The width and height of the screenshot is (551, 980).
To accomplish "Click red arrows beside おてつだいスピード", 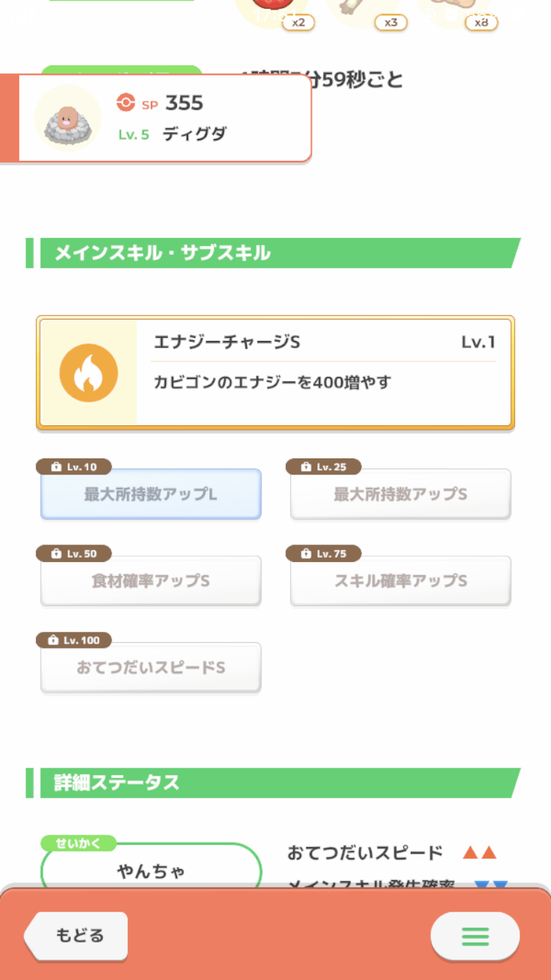I will click(x=480, y=853).
